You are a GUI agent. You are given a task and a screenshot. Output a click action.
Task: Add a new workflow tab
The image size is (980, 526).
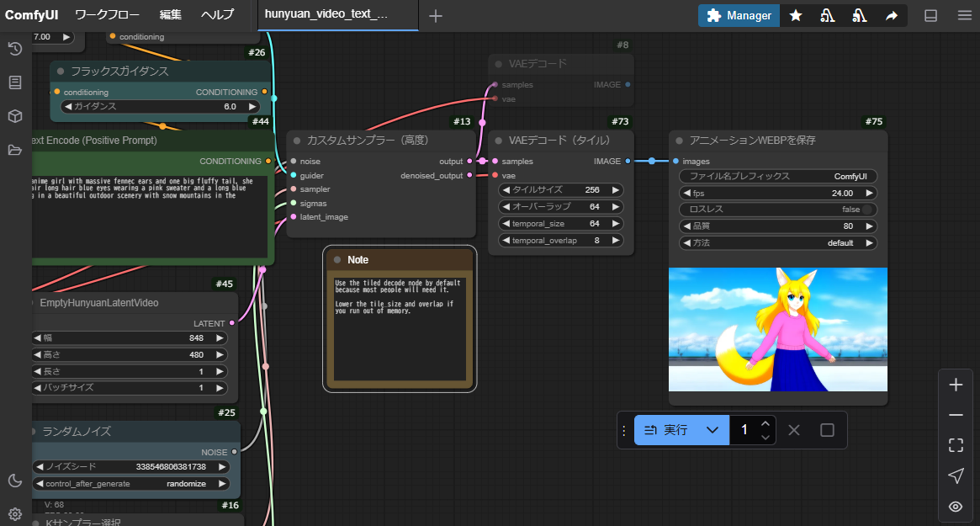coord(436,16)
